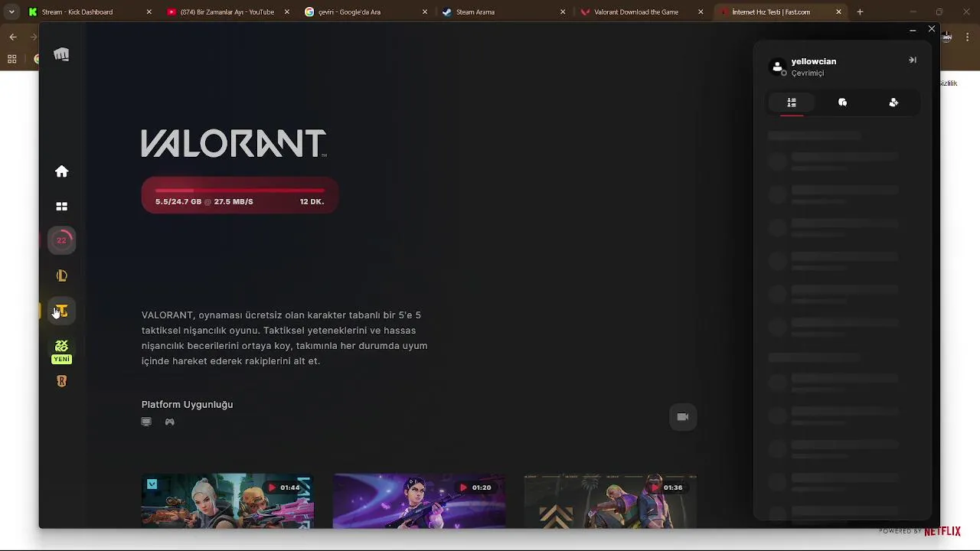Switch to the messages tab in the social panel

pos(843,102)
